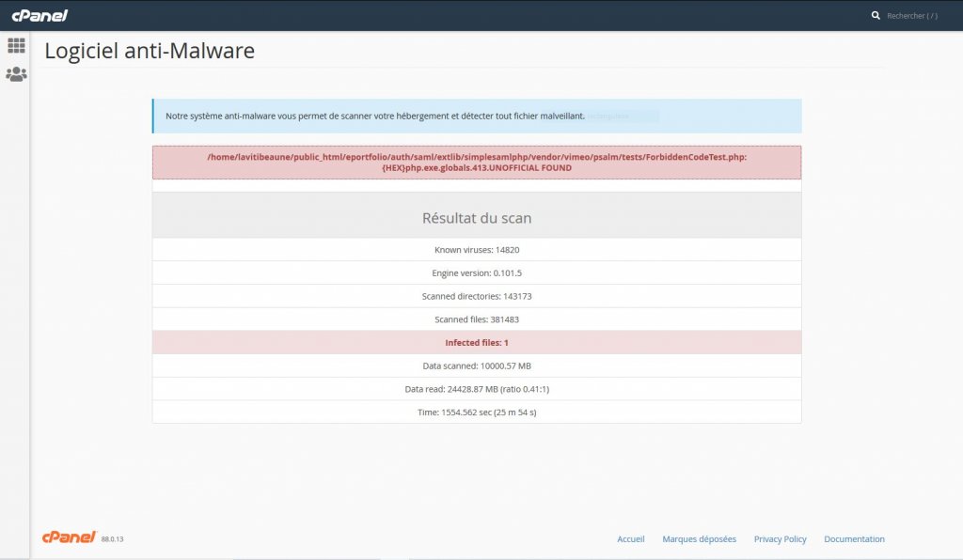Open the user manager icon in sidebar

point(16,74)
